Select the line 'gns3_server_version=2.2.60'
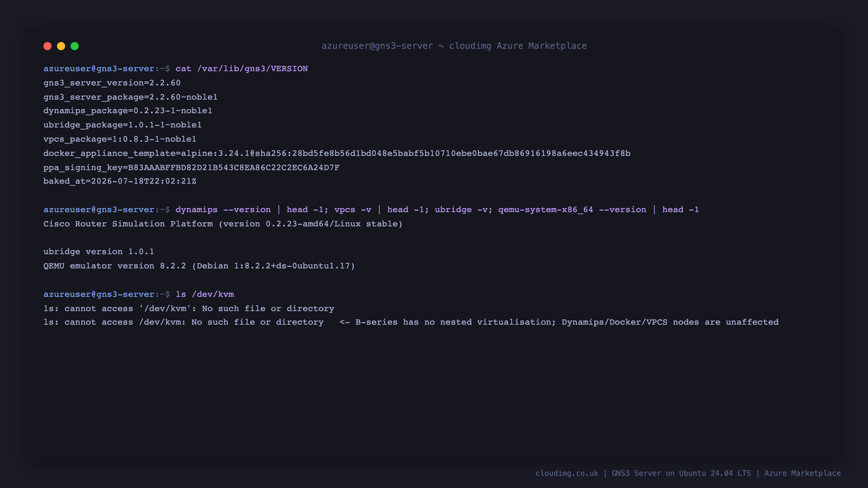Image resolution: width=868 pixels, height=488 pixels. point(112,83)
